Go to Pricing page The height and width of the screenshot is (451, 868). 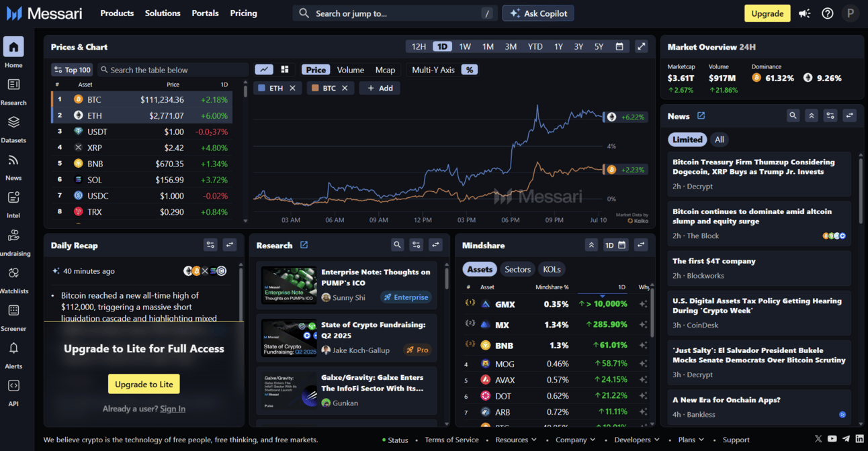click(243, 13)
